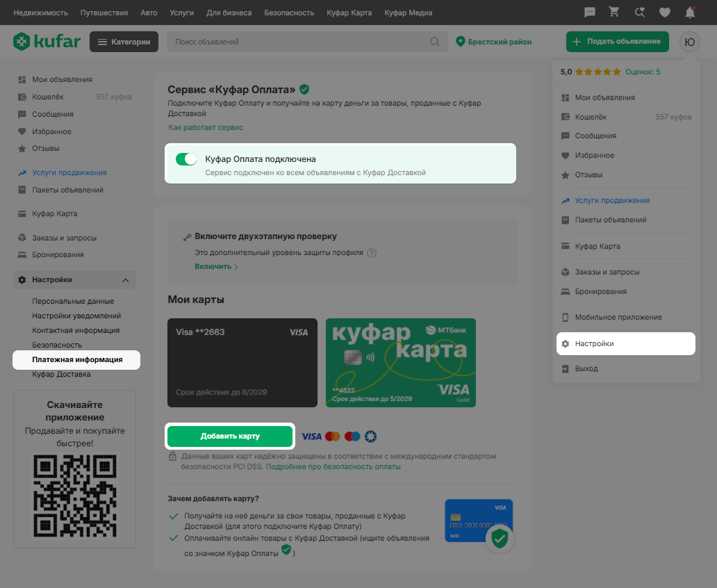
Task: Open Путешествия in the top menu
Action: pyautogui.click(x=104, y=13)
